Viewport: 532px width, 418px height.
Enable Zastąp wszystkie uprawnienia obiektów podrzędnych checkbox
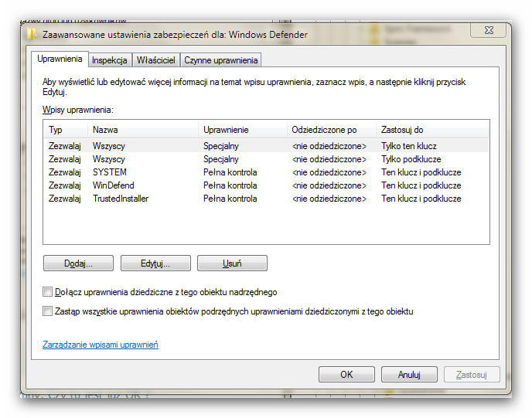47,311
